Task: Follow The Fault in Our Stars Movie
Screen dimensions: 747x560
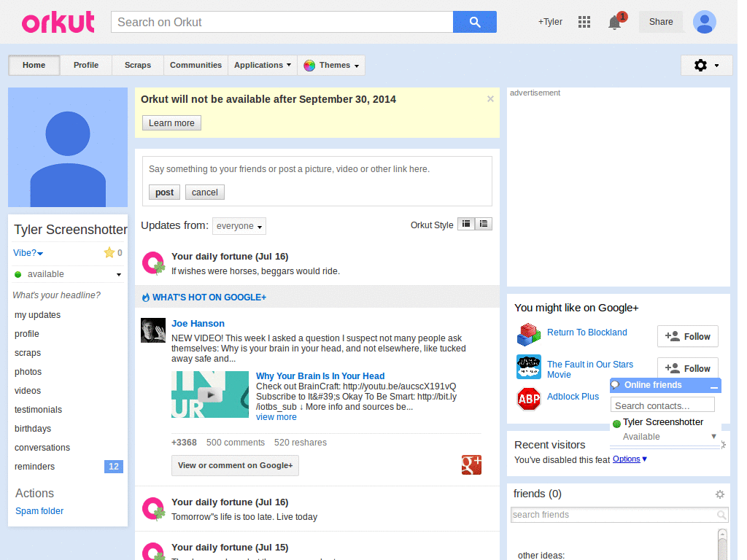Action: click(x=687, y=368)
